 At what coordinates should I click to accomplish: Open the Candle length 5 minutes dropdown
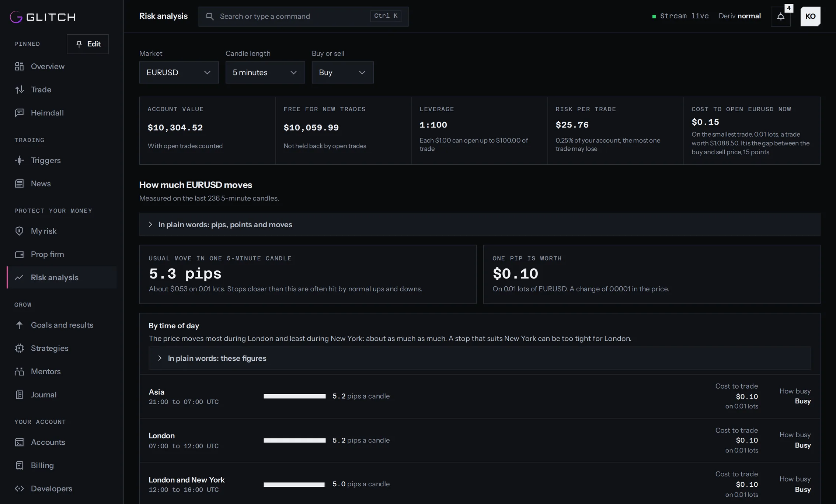point(265,72)
